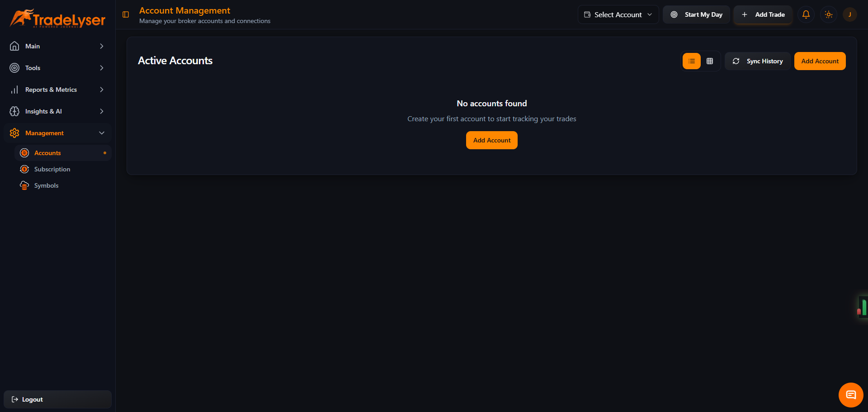Activate list view toggle button
Screen dimensions: 868x412
pyautogui.click(x=691, y=61)
